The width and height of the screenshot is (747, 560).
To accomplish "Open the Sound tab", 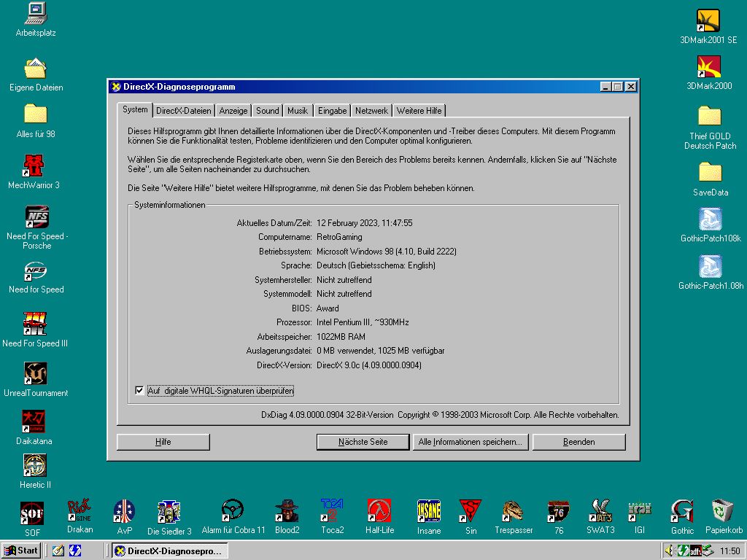I will tap(267, 111).
